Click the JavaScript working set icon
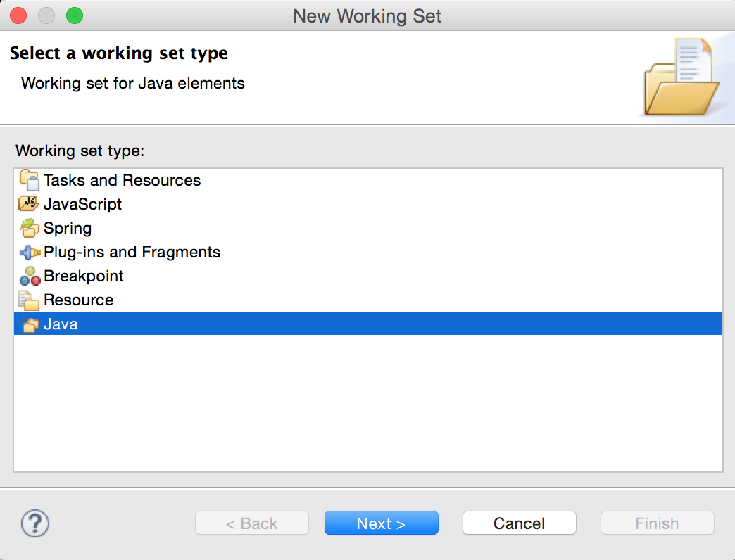 (28, 204)
